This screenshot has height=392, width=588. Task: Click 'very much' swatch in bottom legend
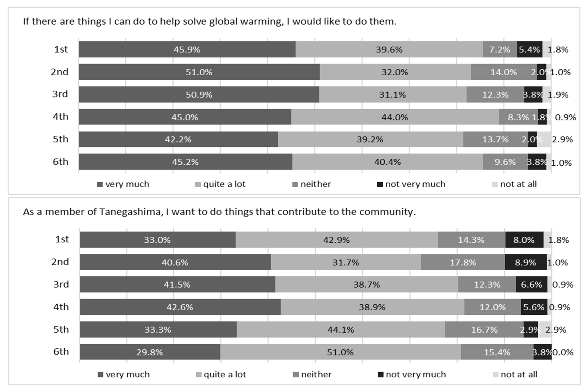100,375
